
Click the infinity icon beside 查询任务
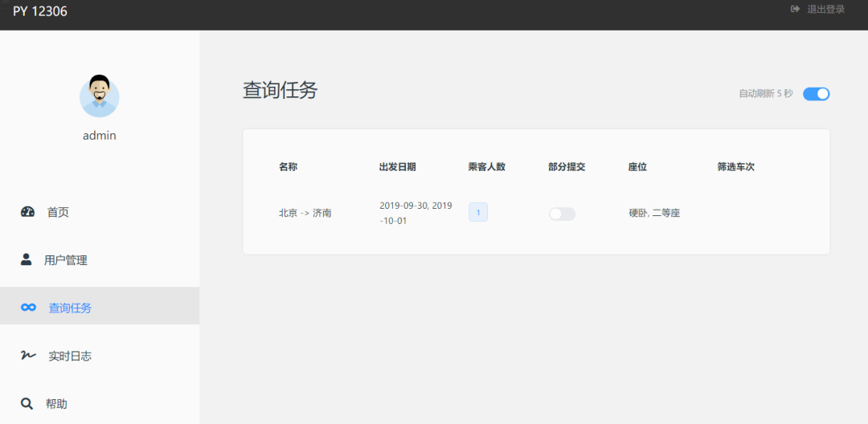(29, 308)
